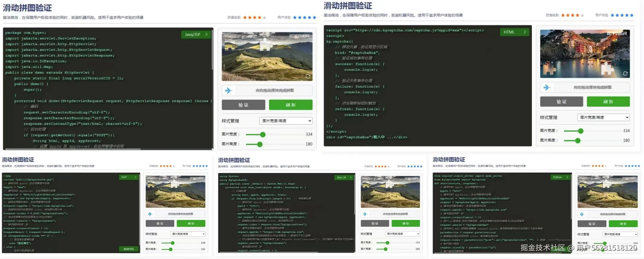Image resolution: width=644 pixels, height=259 pixels.
Task: Expand 图片宽度/高度 dropdown in the Java/JSP panel
Action: pos(286,121)
